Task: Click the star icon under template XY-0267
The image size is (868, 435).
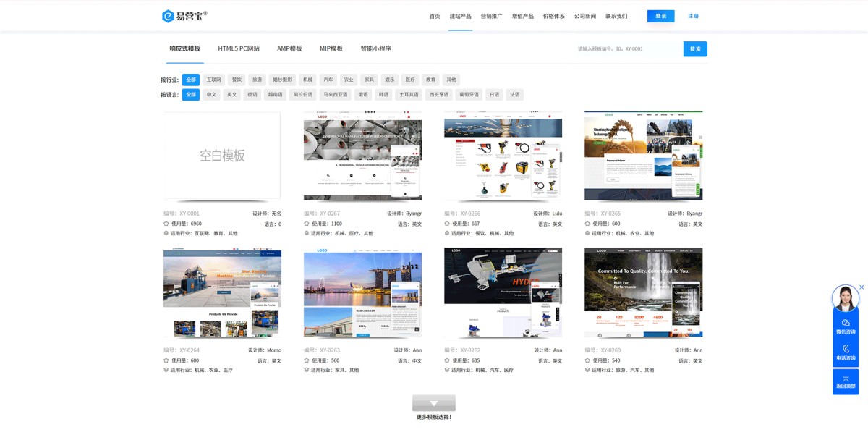Action: tap(307, 224)
